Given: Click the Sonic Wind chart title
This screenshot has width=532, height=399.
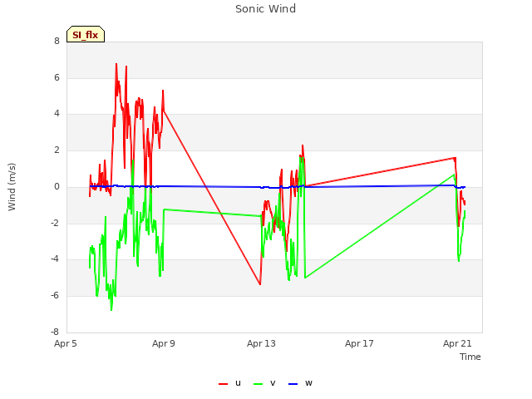Looking at the screenshot, I should tap(266, 9).
